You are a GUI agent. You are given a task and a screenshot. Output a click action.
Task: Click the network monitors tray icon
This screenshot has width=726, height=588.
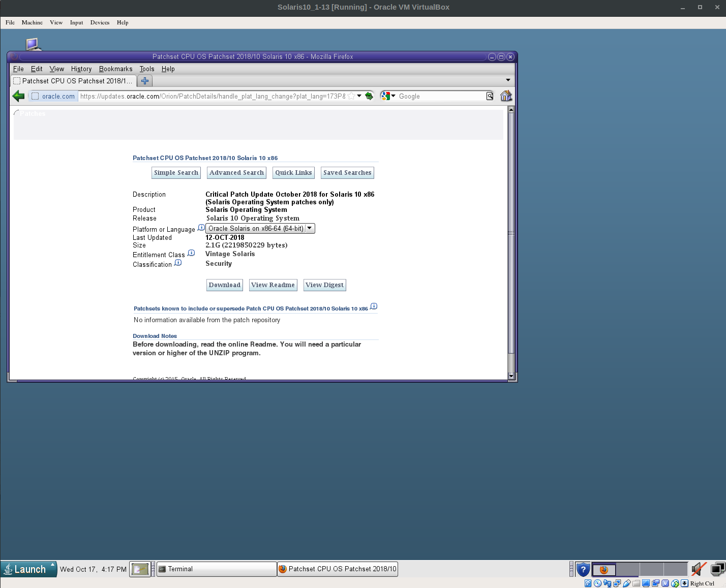(717, 569)
